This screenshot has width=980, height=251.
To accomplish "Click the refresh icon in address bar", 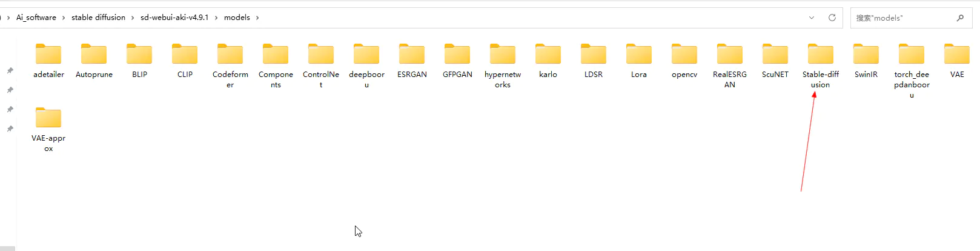I will [x=832, y=18].
